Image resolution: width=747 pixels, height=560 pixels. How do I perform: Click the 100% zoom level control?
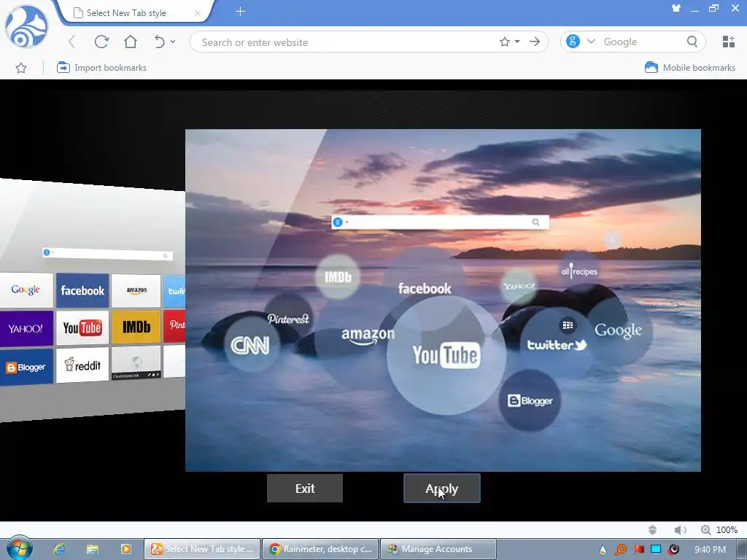pyautogui.click(x=720, y=530)
